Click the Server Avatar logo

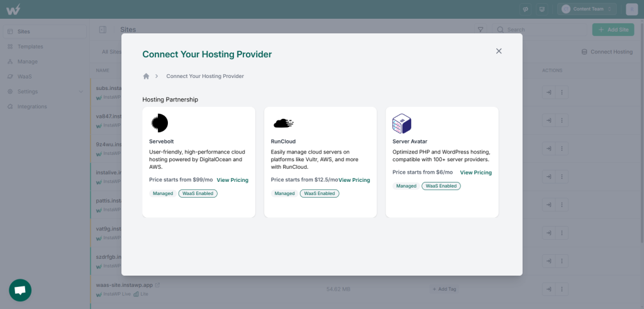pos(402,124)
